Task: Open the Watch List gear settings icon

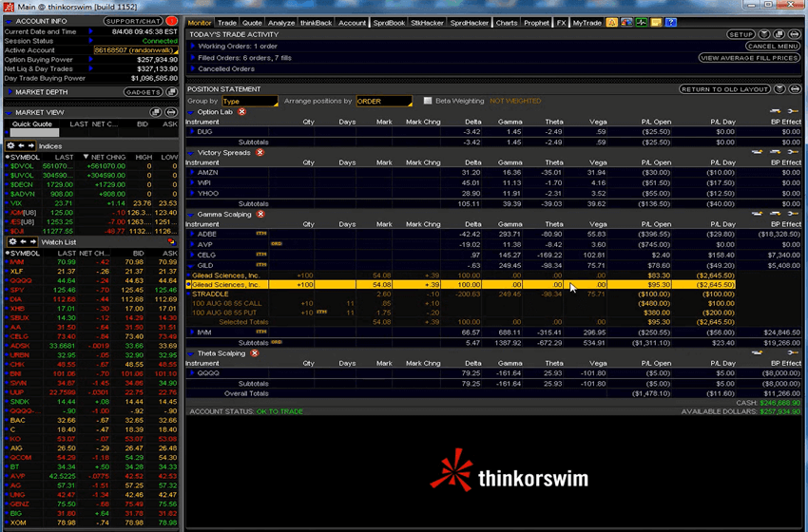Action: click(x=13, y=241)
